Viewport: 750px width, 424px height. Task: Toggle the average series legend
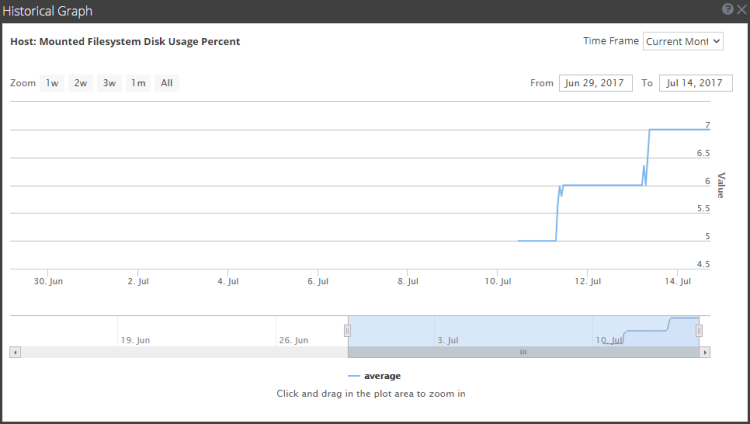click(375, 376)
